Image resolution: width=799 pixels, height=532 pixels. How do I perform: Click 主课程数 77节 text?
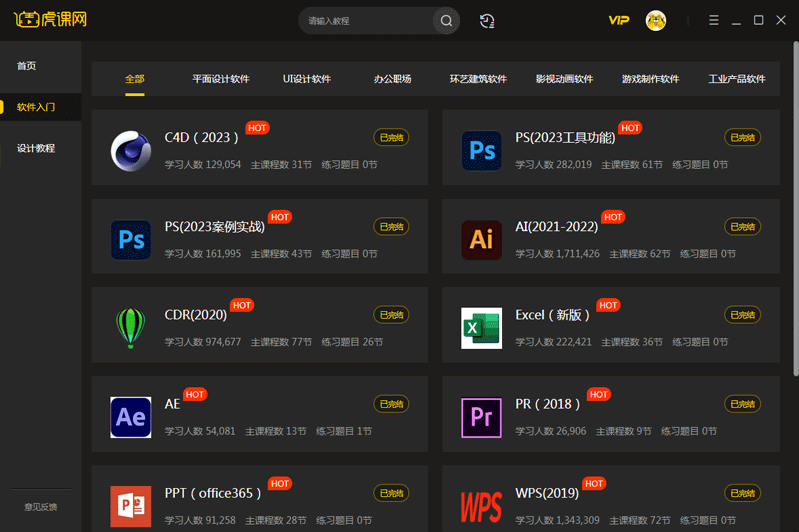(x=281, y=342)
